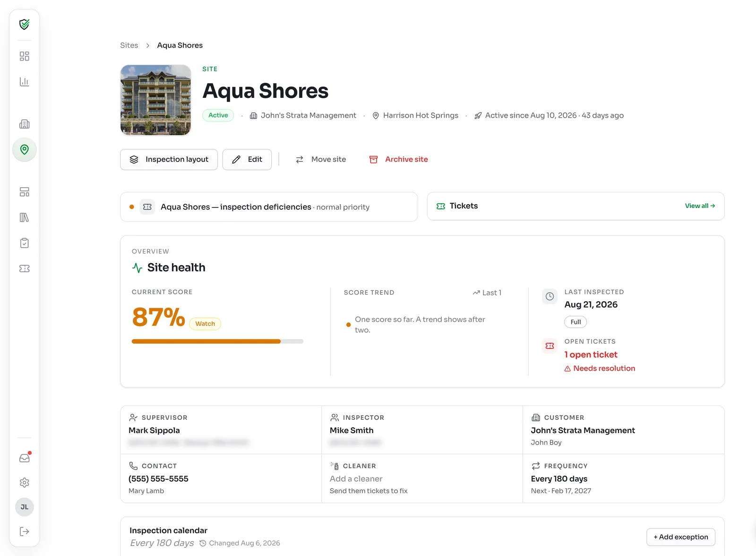Click Add a cleaner
Screen dimensions: 756x556
pos(356,479)
